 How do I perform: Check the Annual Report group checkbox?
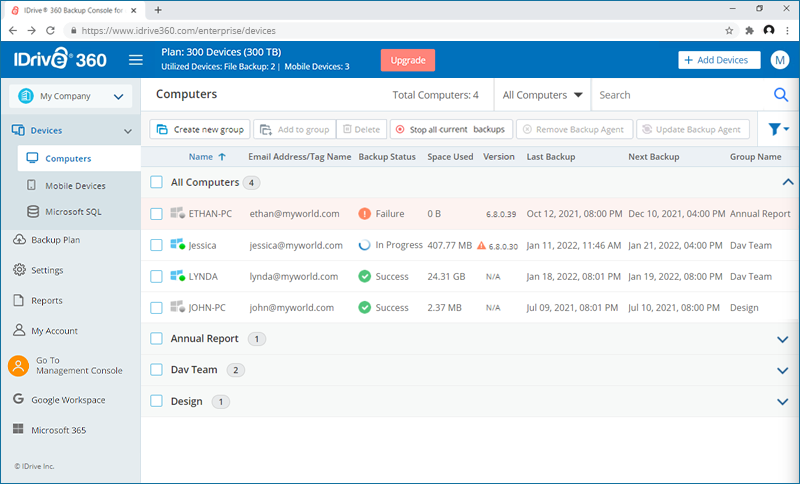click(x=156, y=338)
